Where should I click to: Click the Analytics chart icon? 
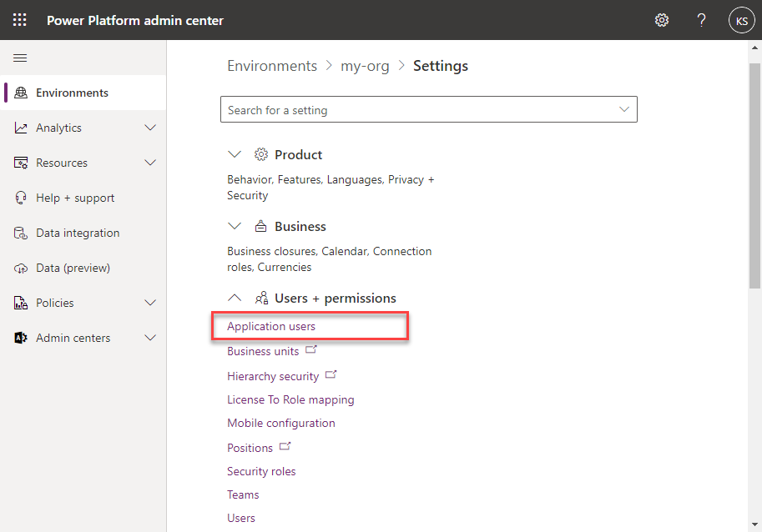(20, 128)
